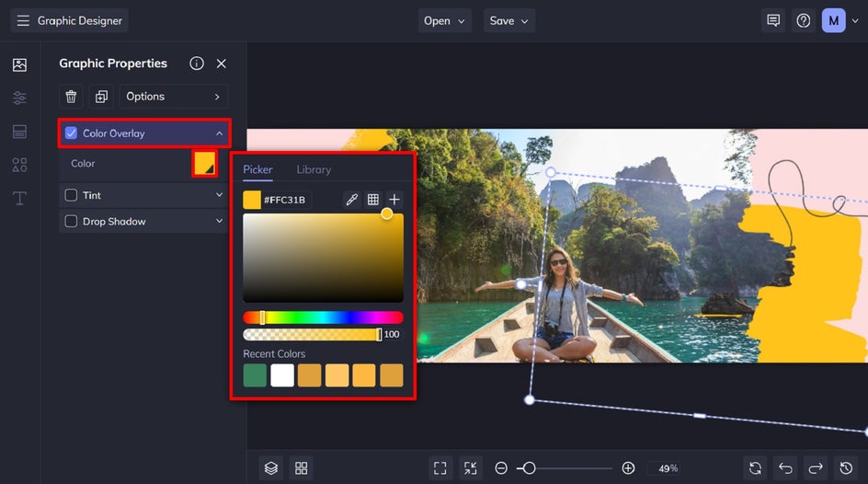
Task: Zoom in with plus button
Action: 628,468
